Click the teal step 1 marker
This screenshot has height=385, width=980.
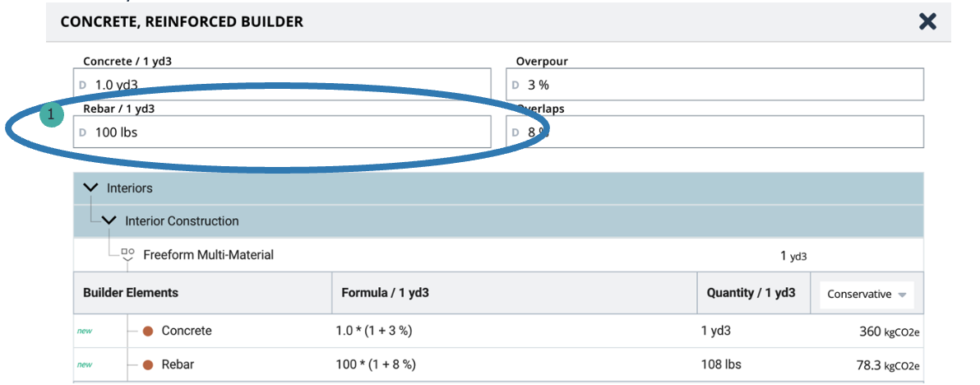point(51,116)
